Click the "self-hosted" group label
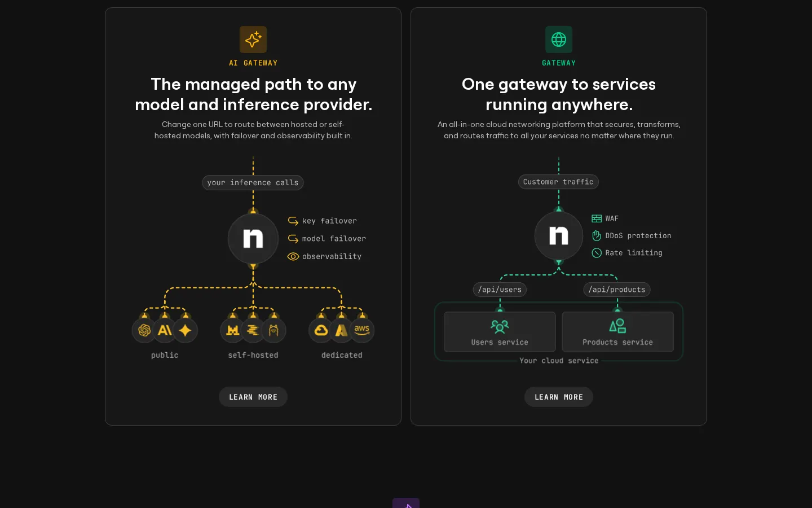Screen dimensions: 812x508 (x=253, y=355)
